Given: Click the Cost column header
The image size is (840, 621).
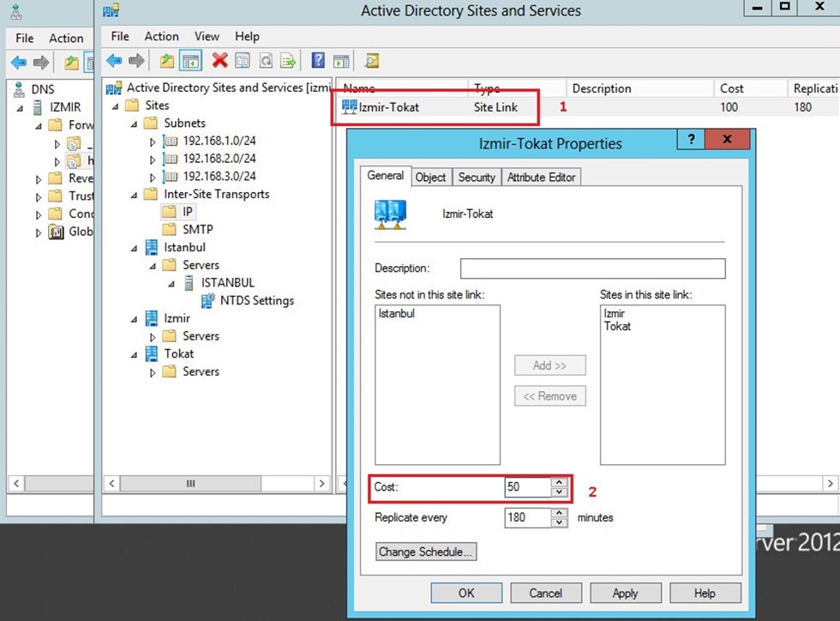Looking at the screenshot, I should [750, 88].
